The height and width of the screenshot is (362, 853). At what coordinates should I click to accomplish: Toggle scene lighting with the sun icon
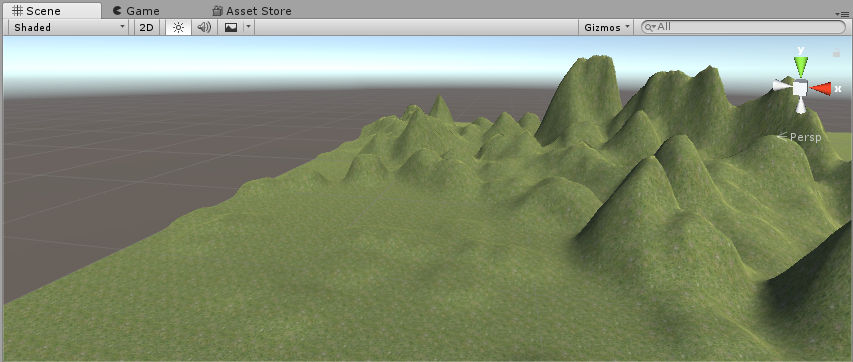(x=178, y=27)
